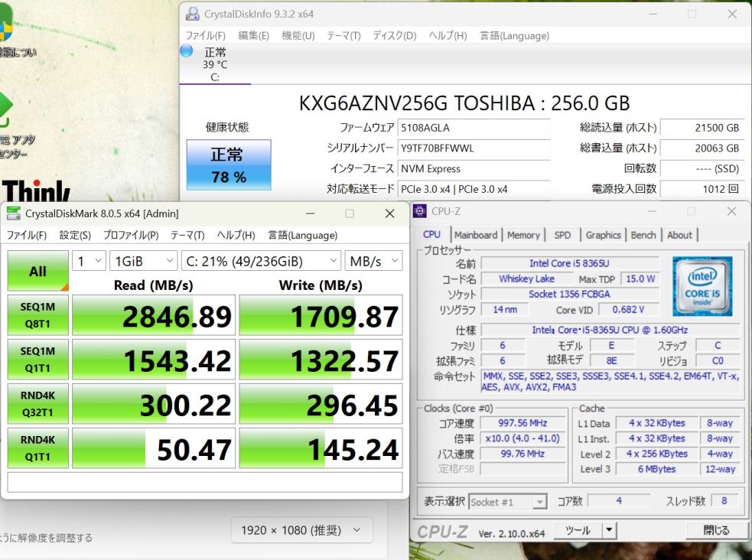Open the MB/s unit dropdown

coord(373,261)
